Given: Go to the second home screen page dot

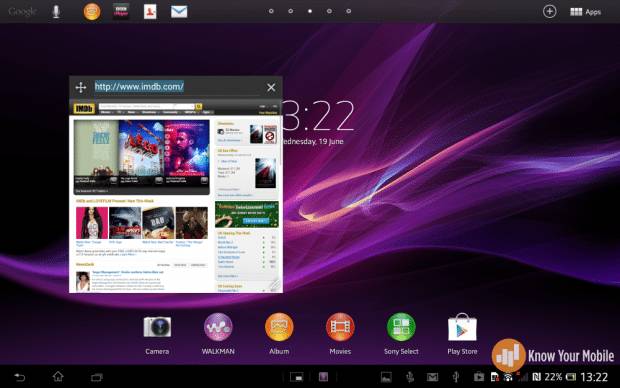Looking at the screenshot, I should tap(291, 11).
